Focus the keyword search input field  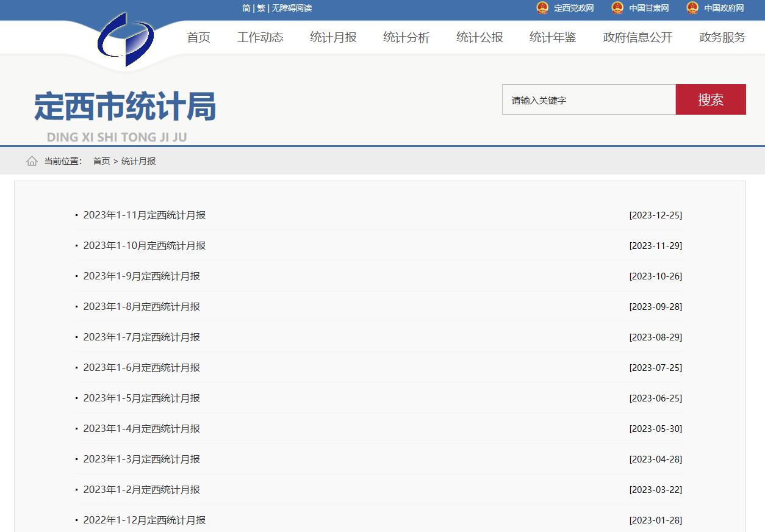588,100
